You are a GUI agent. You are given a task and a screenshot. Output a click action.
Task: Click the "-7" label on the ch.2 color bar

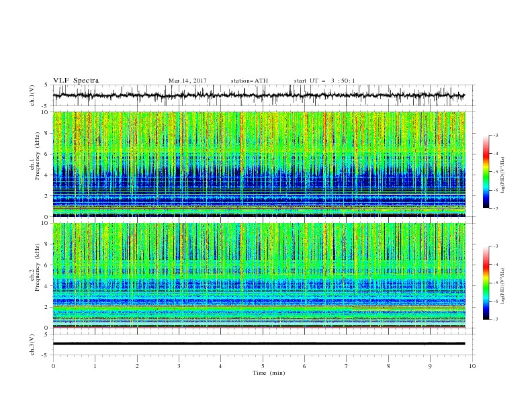click(x=496, y=320)
